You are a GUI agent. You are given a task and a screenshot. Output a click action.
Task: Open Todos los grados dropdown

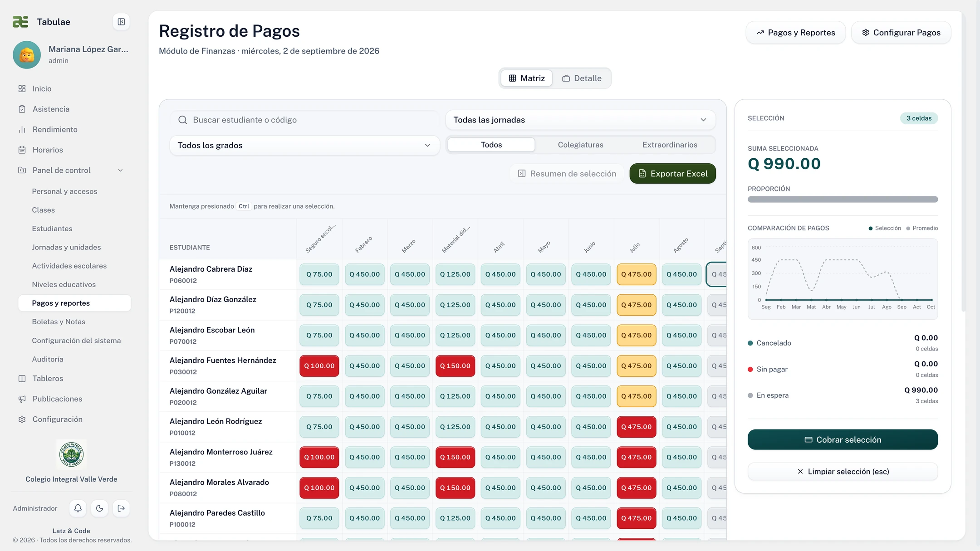coord(304,146)
